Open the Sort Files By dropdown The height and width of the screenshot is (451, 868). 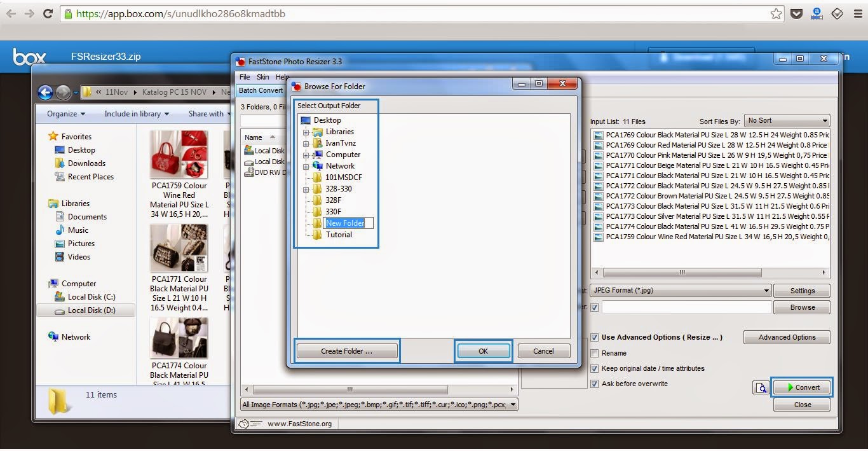point(788,121)
